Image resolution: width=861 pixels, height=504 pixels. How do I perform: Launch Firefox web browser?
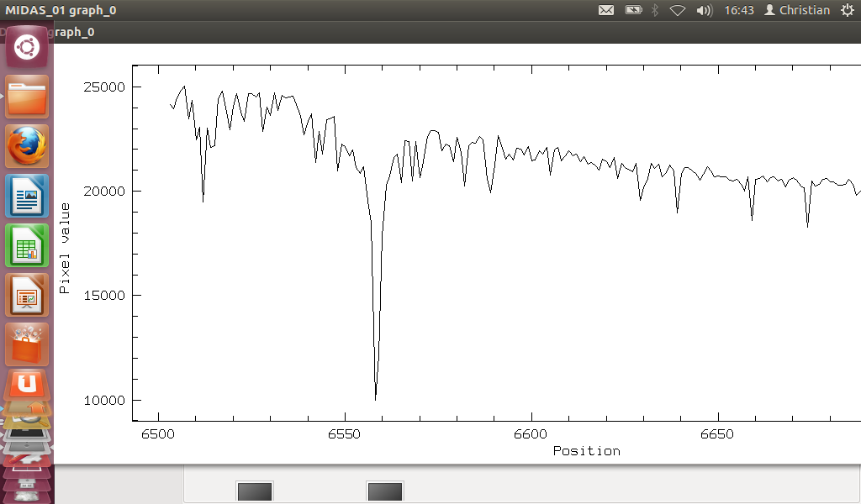(27, 146)
